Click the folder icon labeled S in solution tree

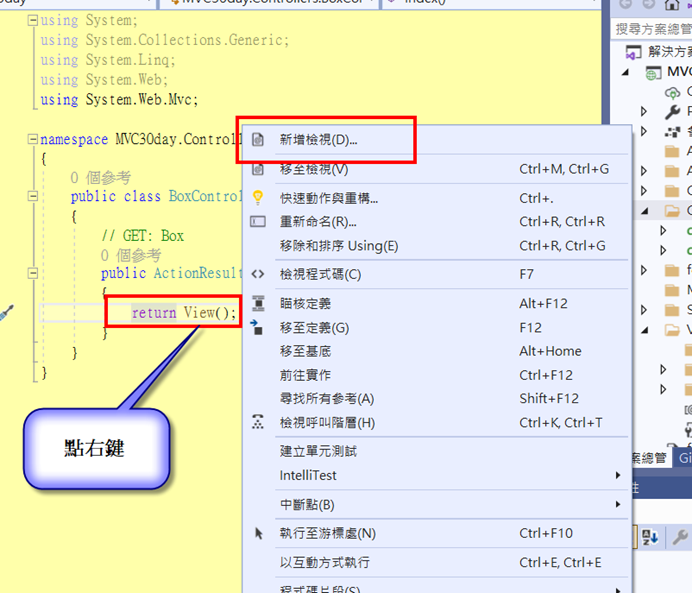click(x=672, y=310)
